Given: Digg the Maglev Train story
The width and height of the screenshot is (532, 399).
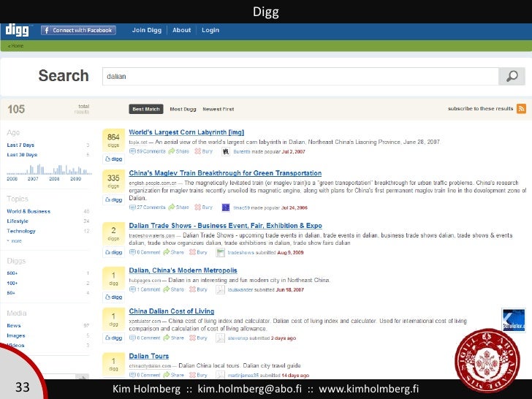Looking at the screenshot, I should click(x=114, y=199).
